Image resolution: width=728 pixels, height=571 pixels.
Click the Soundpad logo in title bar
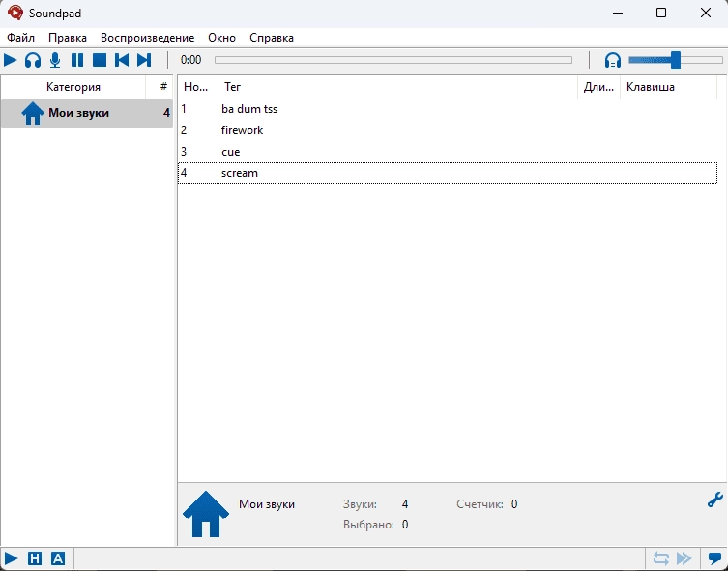[x=15, y=13]
